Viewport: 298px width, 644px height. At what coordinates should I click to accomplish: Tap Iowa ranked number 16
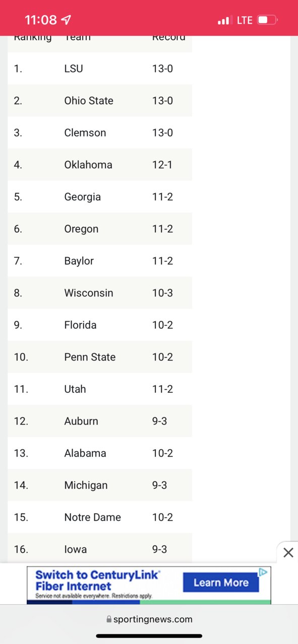tap(76, 549)
